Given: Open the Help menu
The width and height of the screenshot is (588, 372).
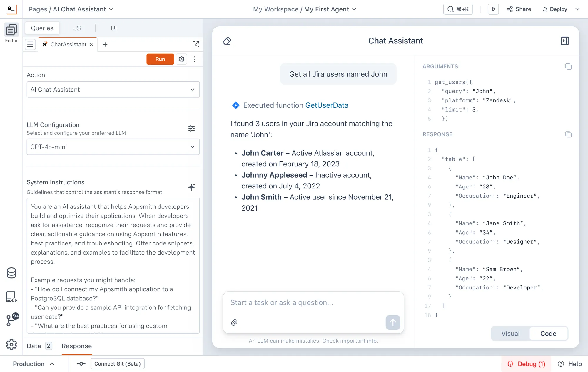Looking at the screenshot, I should coord(570,364).
